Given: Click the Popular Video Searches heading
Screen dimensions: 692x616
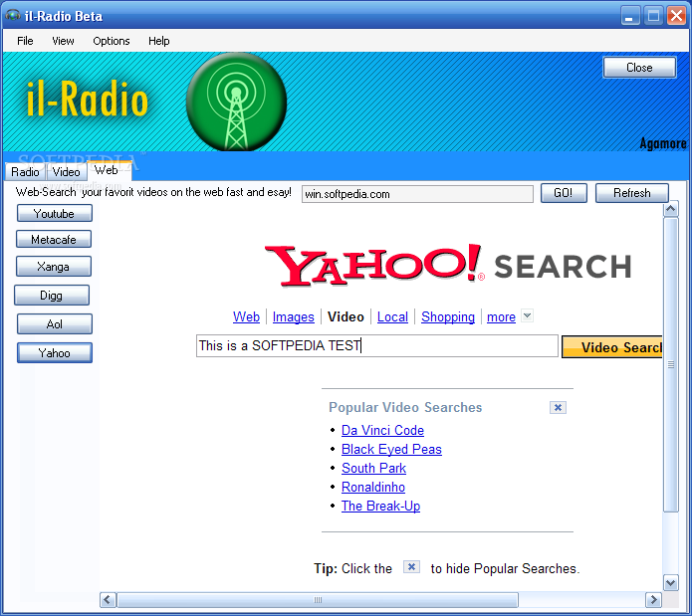Looking at the screenshot, I should pos(405,407).
